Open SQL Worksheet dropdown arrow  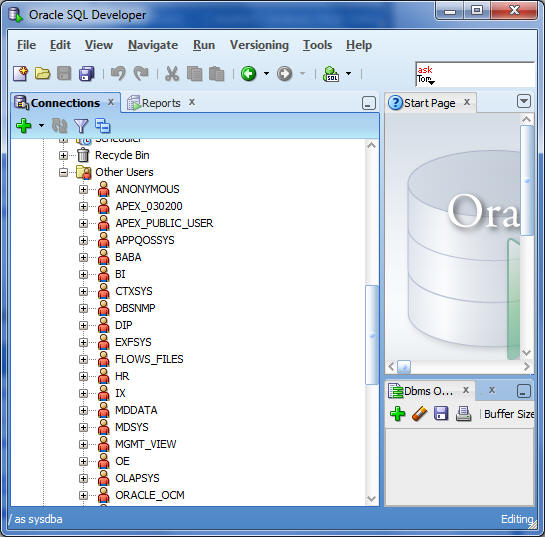point(348,74)
